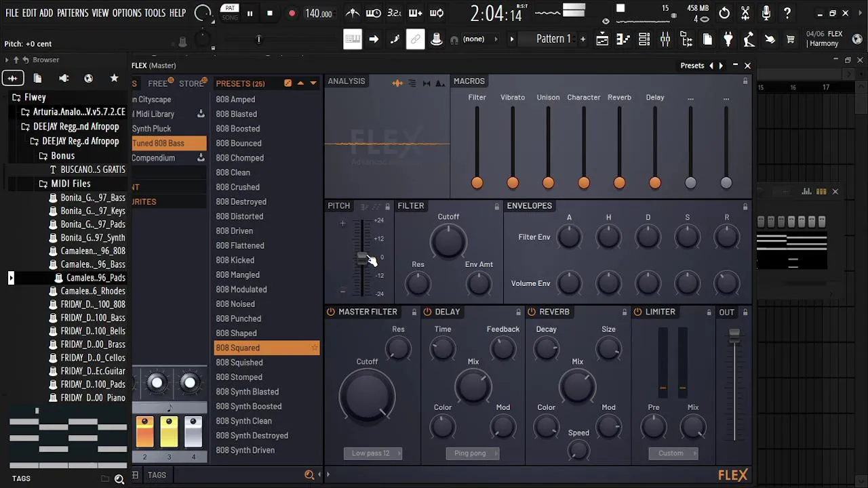Select the browser globe tab icon
The width and height of the screenshot is (868, 488).
point(88,78)
